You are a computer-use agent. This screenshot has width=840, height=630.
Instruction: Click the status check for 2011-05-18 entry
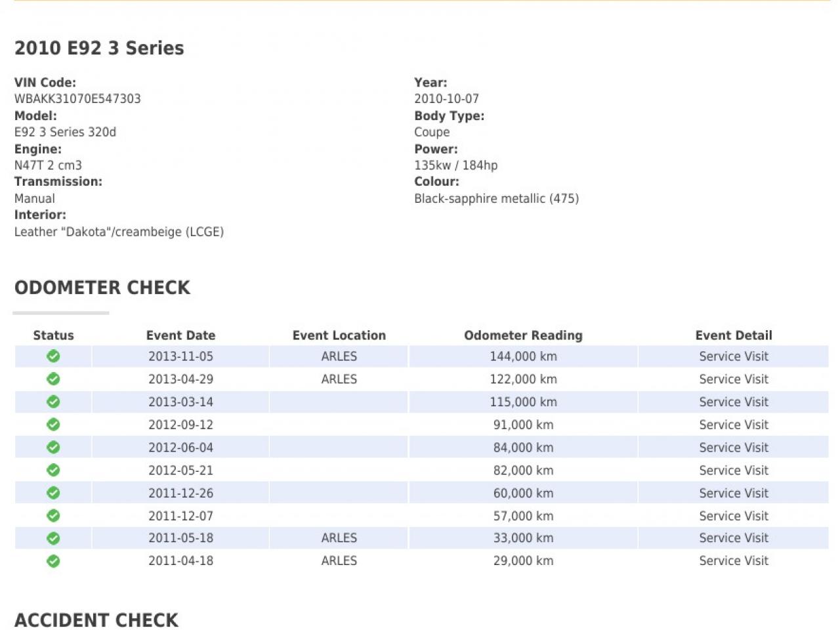coord(53,538)
